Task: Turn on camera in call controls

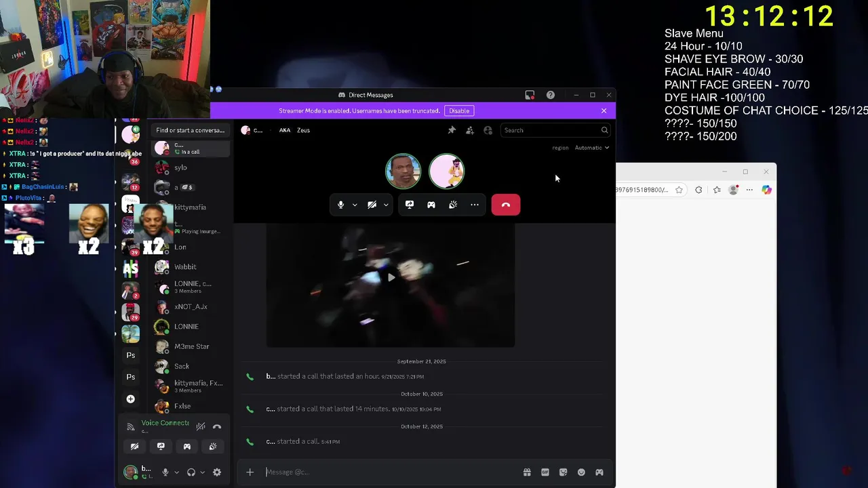Action: point(372,205)
